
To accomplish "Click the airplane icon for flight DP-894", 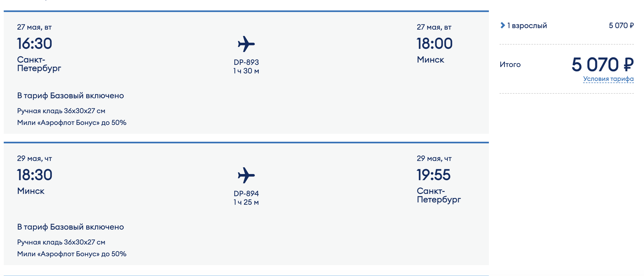I will tap(246, 175).
